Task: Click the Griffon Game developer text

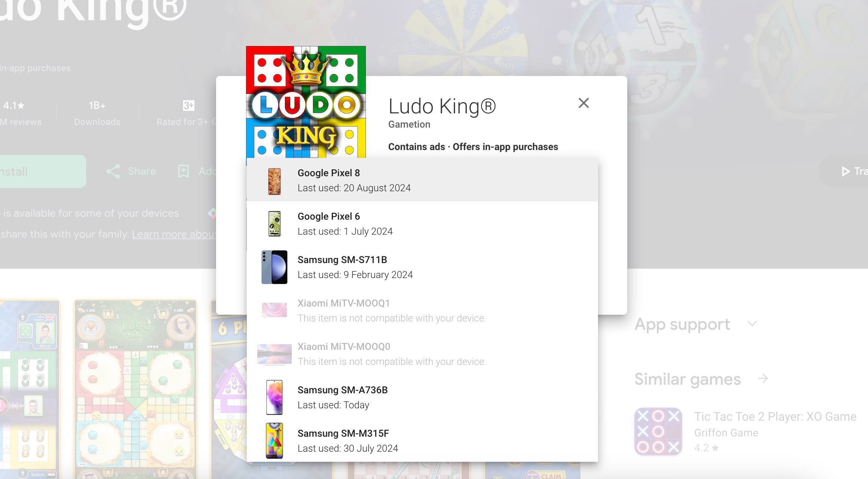Action: tap(726, 433)
